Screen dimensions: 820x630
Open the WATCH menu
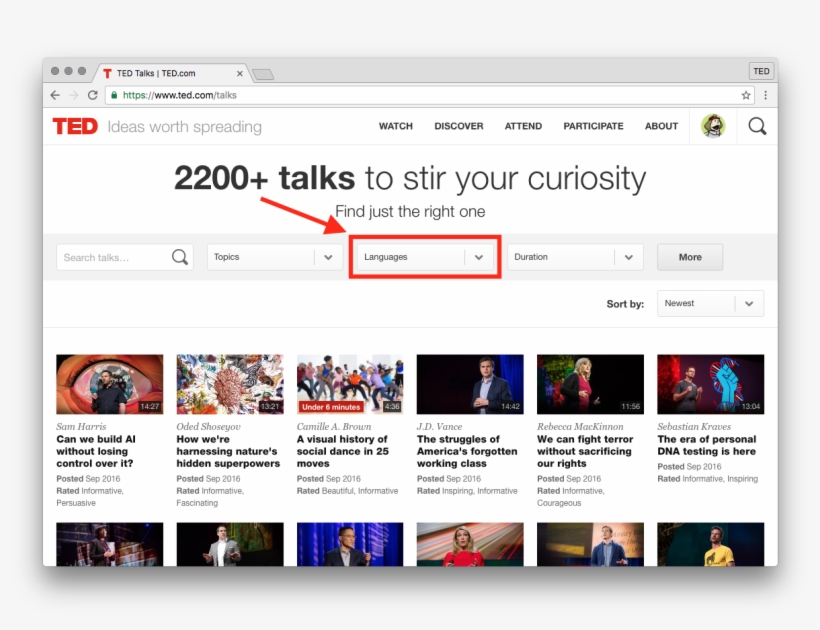click(x=396, y=126)
